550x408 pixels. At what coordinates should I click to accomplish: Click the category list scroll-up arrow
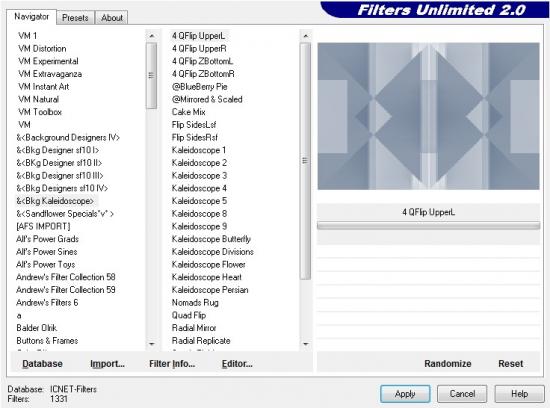[152, 36]
